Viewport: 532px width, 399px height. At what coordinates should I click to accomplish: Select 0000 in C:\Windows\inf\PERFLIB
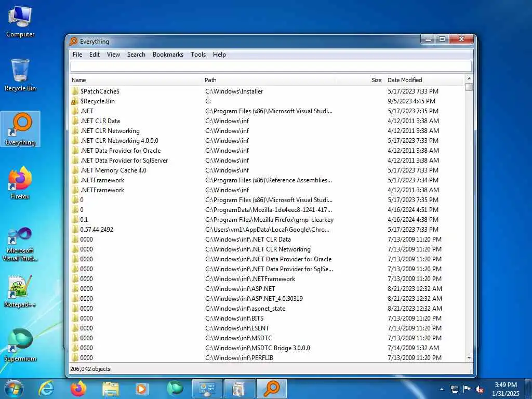point(268,357)
